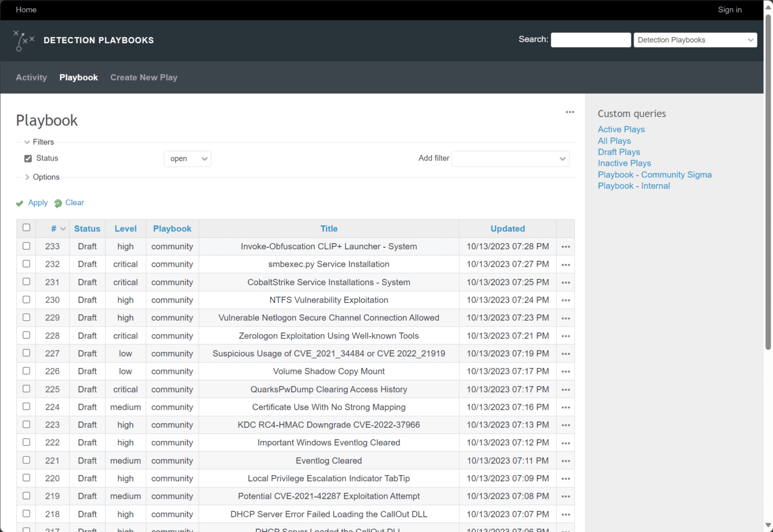Check the row checkbox for Zerologon Exploitation play
The image size is (773, 532).
(x=26, y=335)
